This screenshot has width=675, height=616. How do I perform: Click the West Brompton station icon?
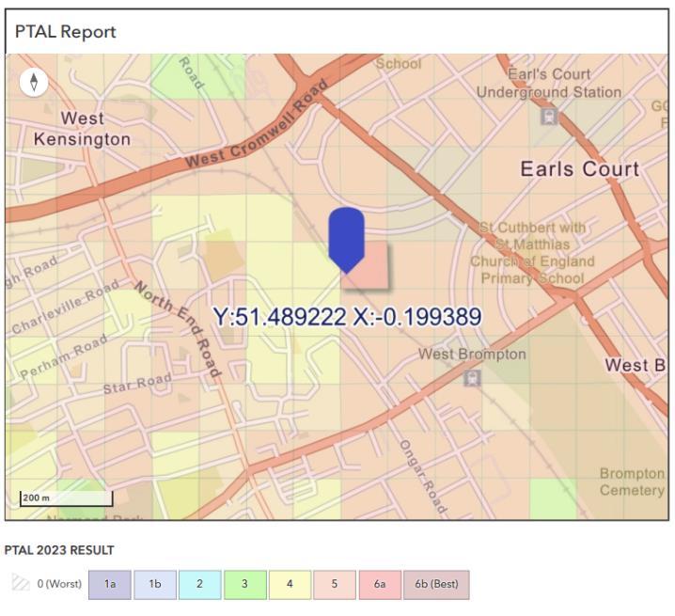point(472,378)
